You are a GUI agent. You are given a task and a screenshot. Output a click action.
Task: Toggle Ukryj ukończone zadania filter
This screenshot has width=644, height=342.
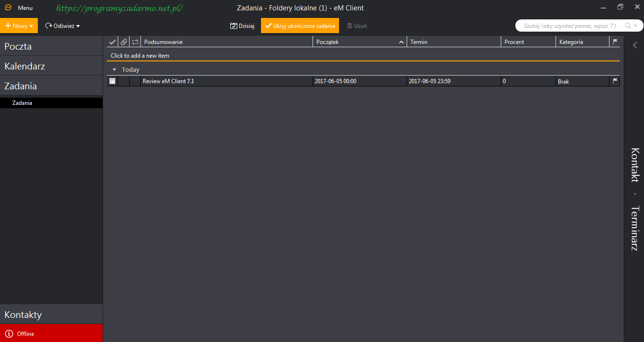click(x=300, y=26)
